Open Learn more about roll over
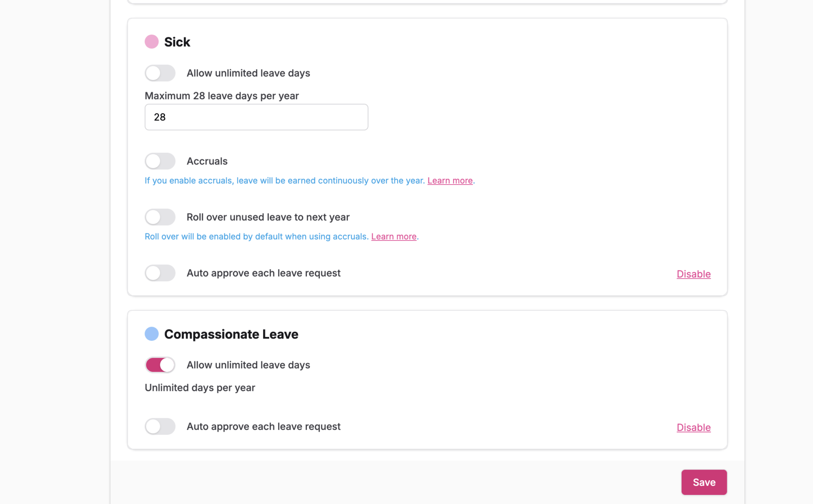813x504 pixels. coord(393,236)
